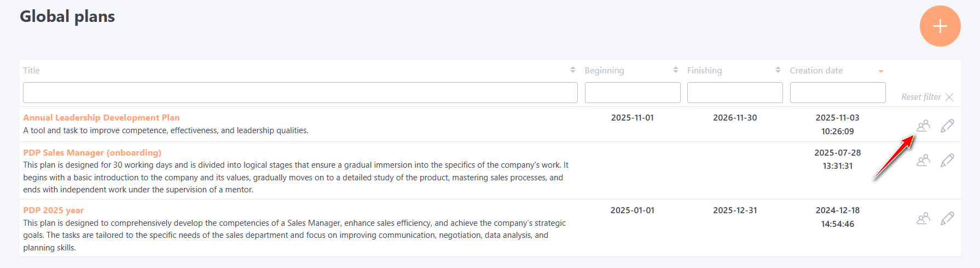Image resolution: width=980 pixels, height=268 pixels.
Task: Edit the PDP 2025 year plan
Action: 947,219
